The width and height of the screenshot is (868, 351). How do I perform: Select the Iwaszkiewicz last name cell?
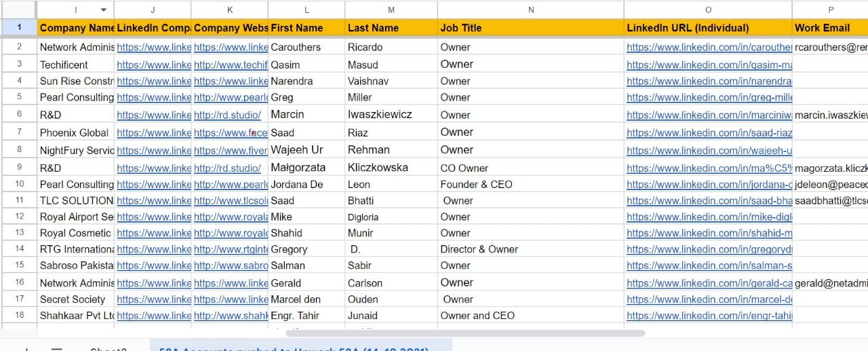pyautogui.click(x=391, y=115)
